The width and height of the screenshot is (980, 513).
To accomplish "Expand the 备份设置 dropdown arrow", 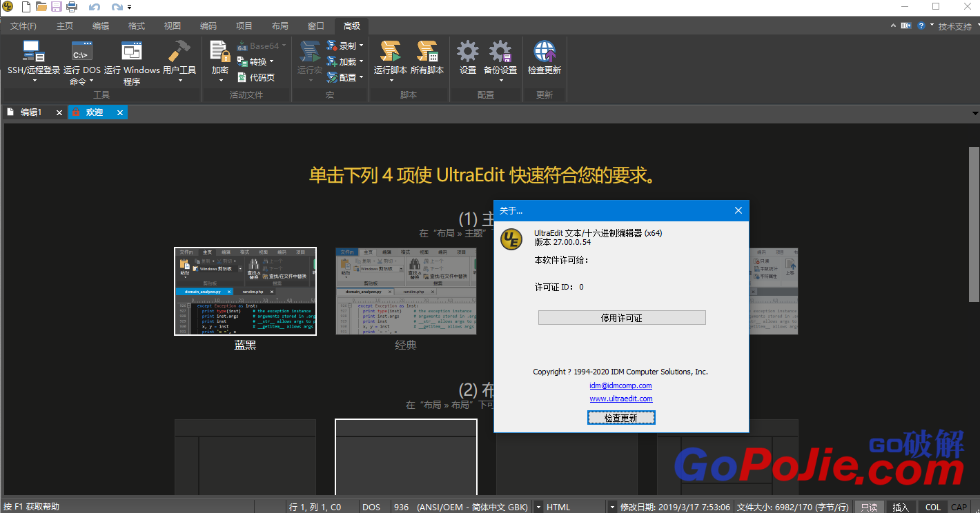I will coord(500,80).
